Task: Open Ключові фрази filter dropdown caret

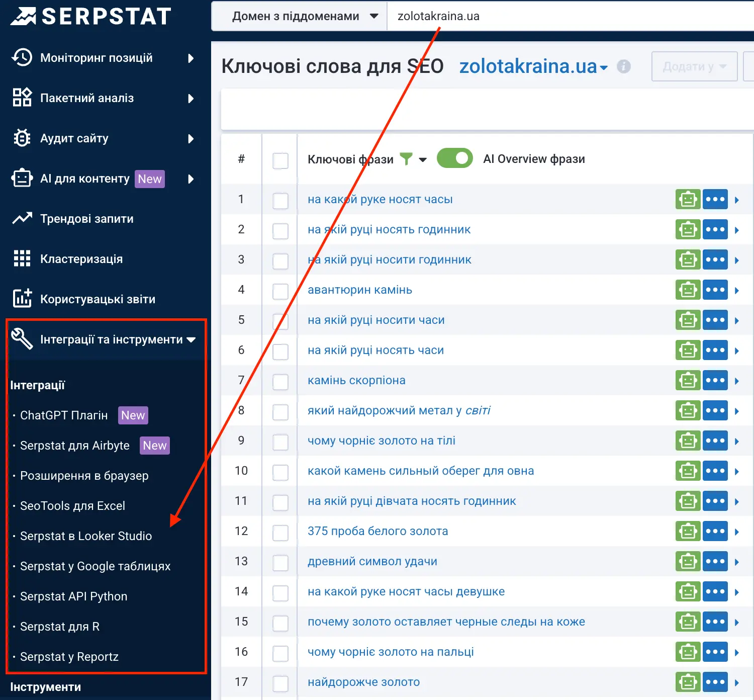Action: coord(423,160)
